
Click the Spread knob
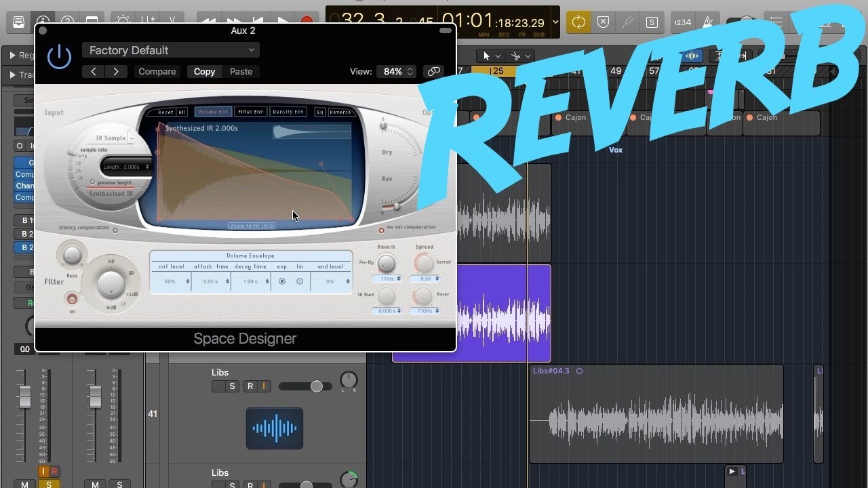425,263
